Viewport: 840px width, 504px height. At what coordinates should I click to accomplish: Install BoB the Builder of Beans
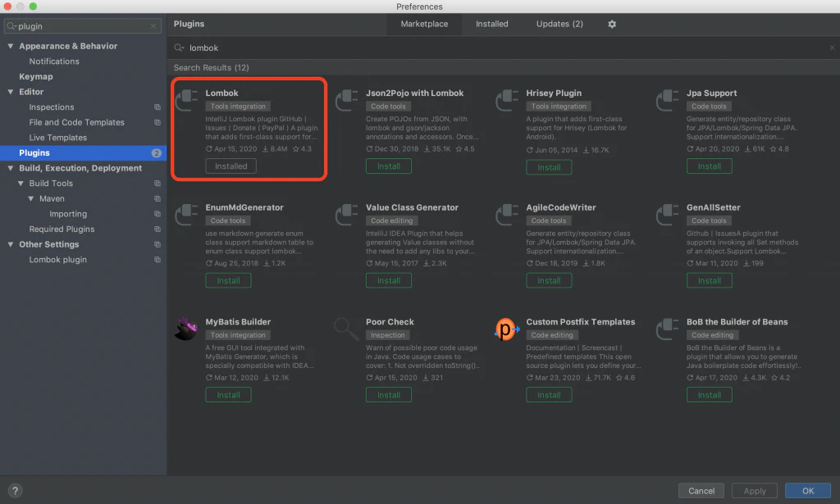click(710, 395)
